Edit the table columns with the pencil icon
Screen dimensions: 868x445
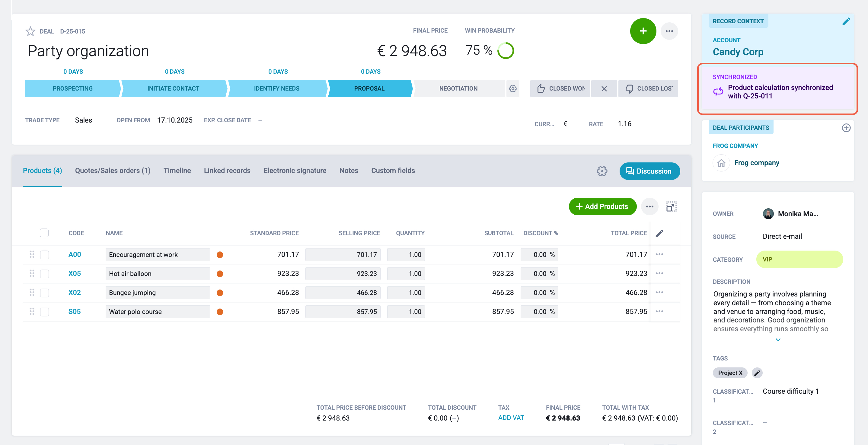pyautogui.click(x=659, y=233)
